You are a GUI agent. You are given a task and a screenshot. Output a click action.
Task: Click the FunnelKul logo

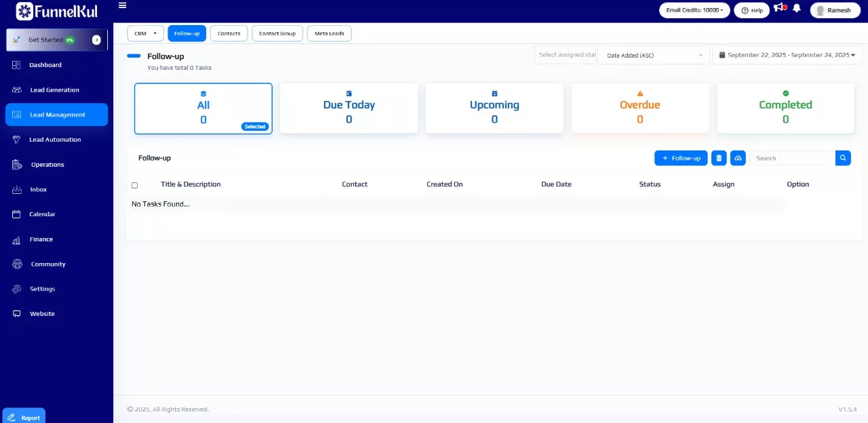(57, 11)
